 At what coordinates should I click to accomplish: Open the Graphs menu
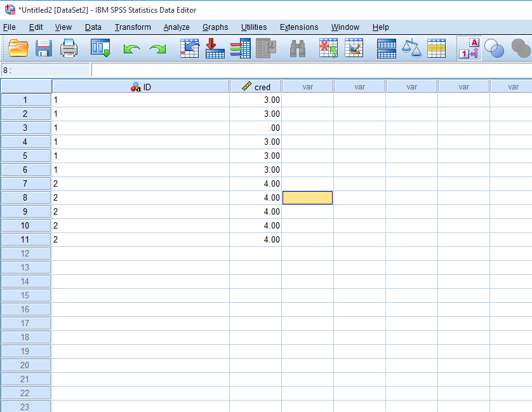click(x=215, y=27)
